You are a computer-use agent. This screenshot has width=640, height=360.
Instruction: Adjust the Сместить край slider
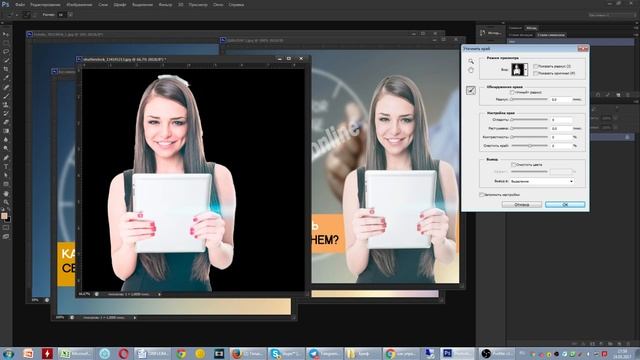point(529,146)
